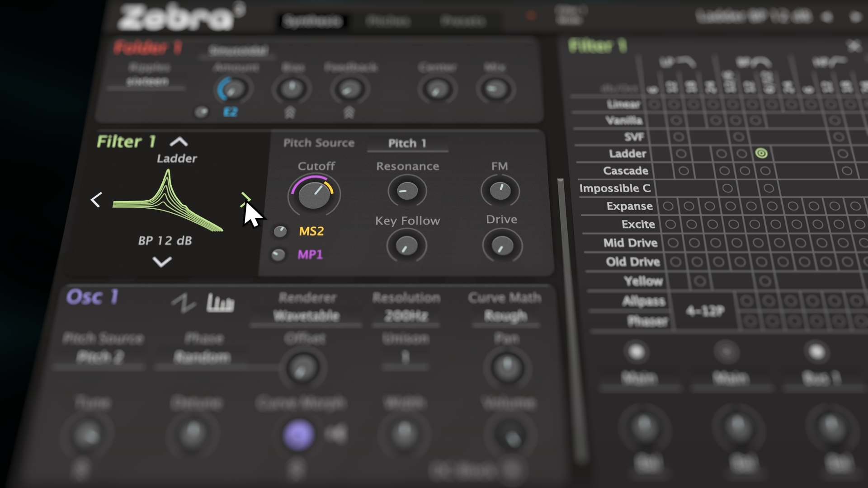
Task: Click the previous filter type left arrow
Action: pos(96,200)
